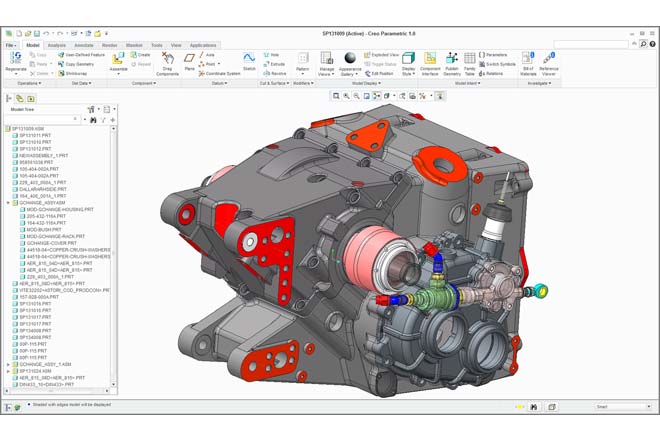
Task: Click the New file icon in quick access toolbar
Action: tap(19, 33)
